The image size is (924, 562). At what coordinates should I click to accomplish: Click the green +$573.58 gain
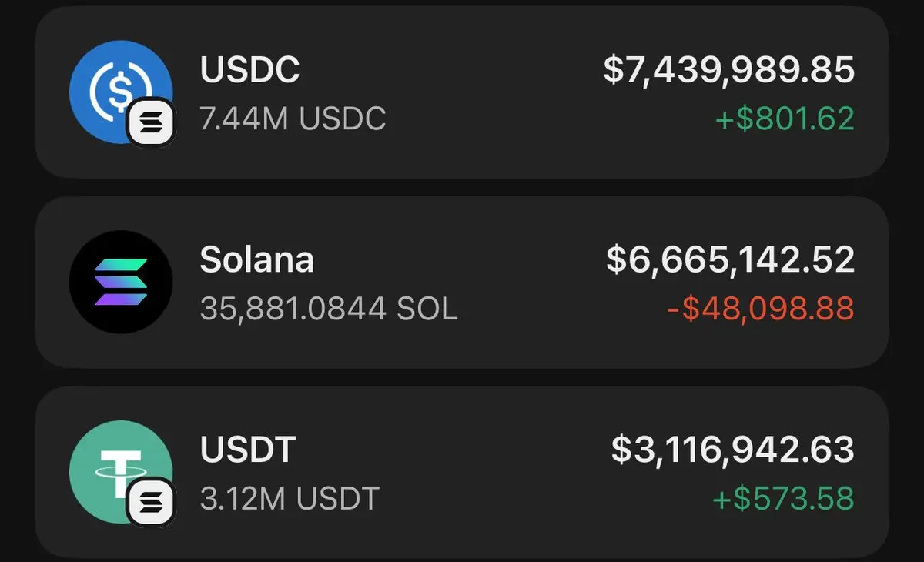click(x=783, y=499)
